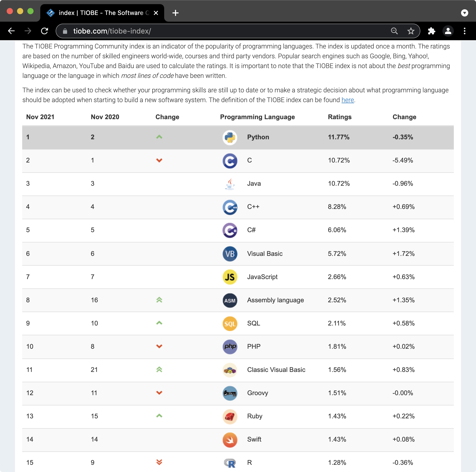Click the Nov 2021 column header
476x472 pixels.
point(40,117)
